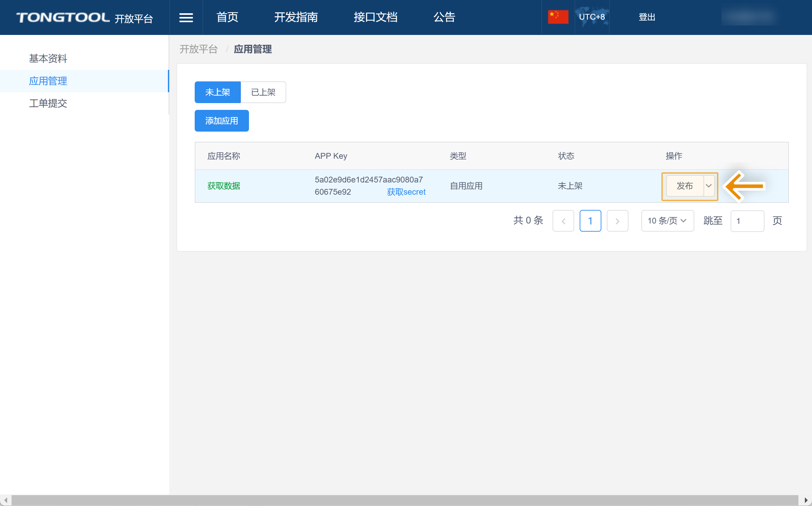This screenshot has width=812, height=506.
Task: Select 基本资料 in the sidebar
Action: [x=48, y=59]
